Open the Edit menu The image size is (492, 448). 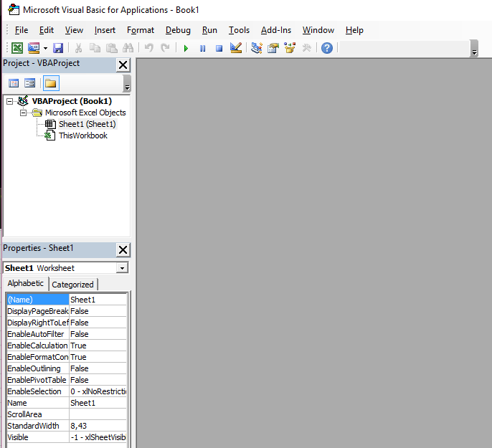(47, 30)
